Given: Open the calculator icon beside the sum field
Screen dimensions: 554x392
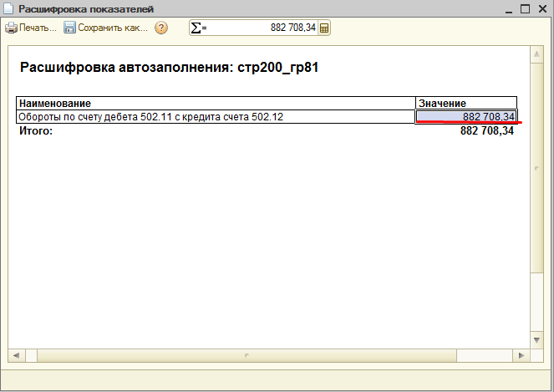Looking at the screenshot, I should pyautogui.click(x=324, y=28).
